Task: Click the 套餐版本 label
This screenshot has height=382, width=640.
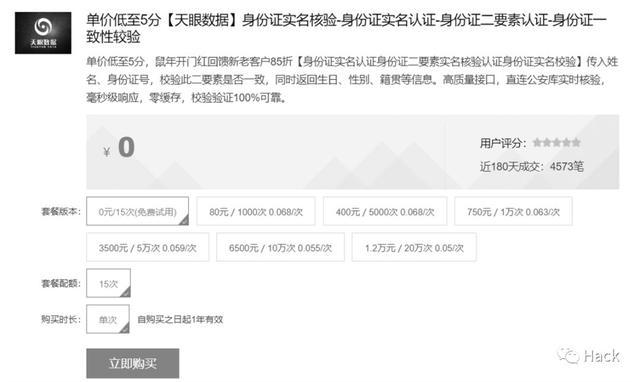Action: pos(61,211)
